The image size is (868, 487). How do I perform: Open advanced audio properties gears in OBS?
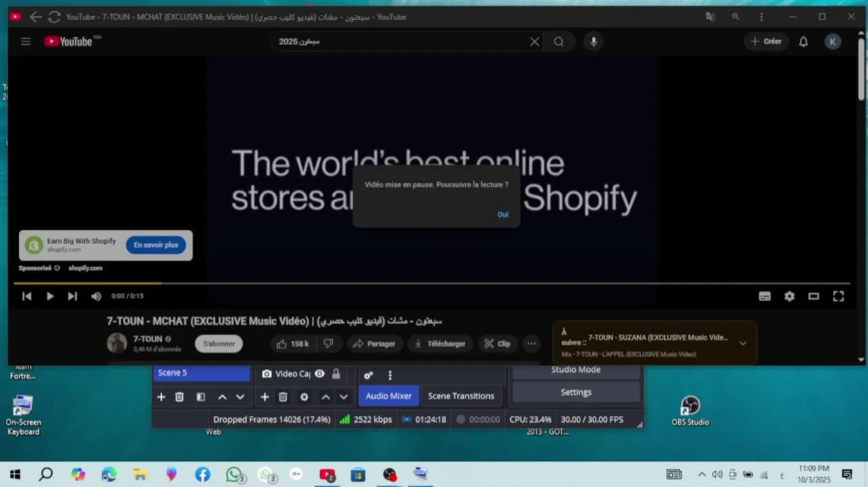pos(368,375)
